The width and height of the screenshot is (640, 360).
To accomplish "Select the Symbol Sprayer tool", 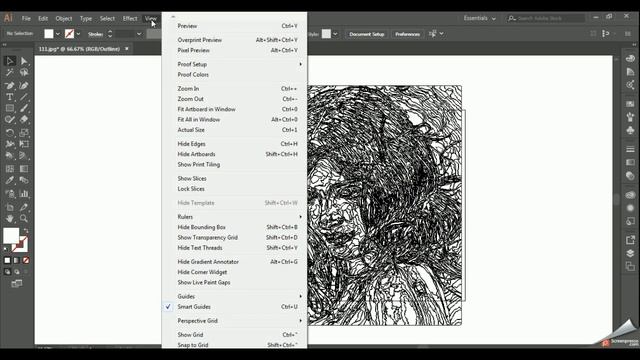I will click(10, 194).
